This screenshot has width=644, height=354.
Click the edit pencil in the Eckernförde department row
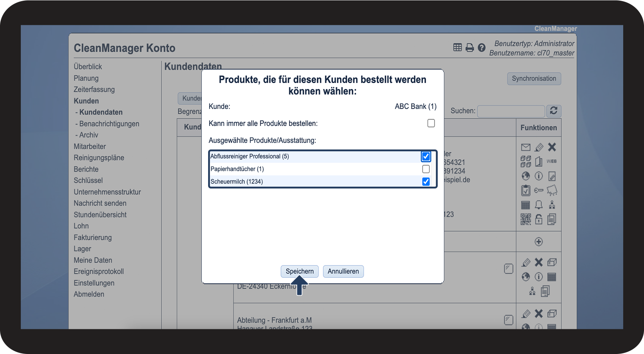(526, 262)
